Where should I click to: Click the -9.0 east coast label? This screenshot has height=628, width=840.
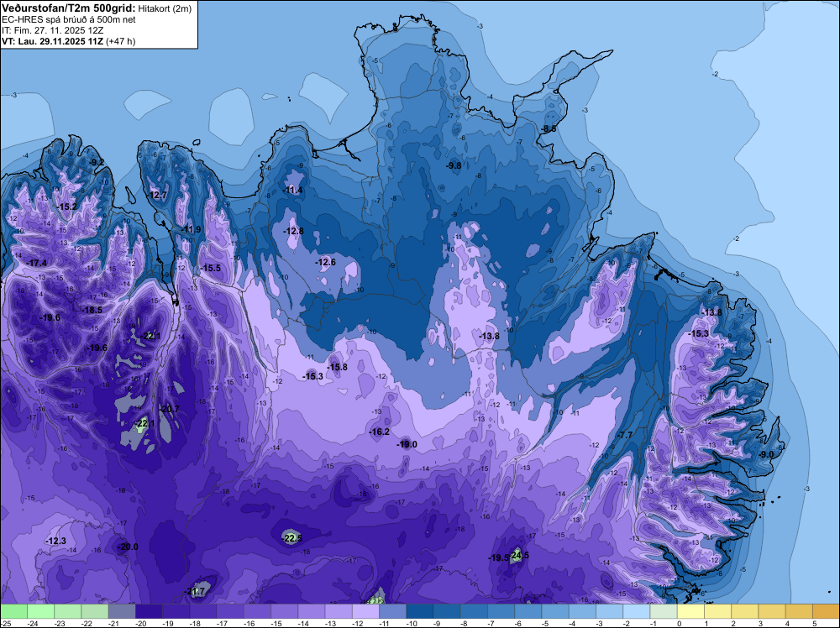767,454
